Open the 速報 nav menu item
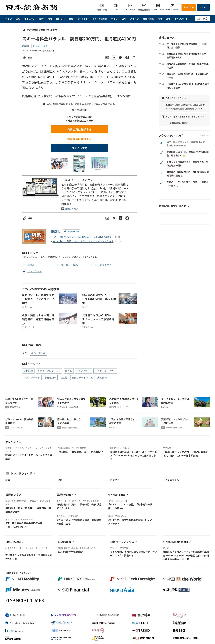The height and width of the screenshot is (644, 215). [x=18, y=19]
